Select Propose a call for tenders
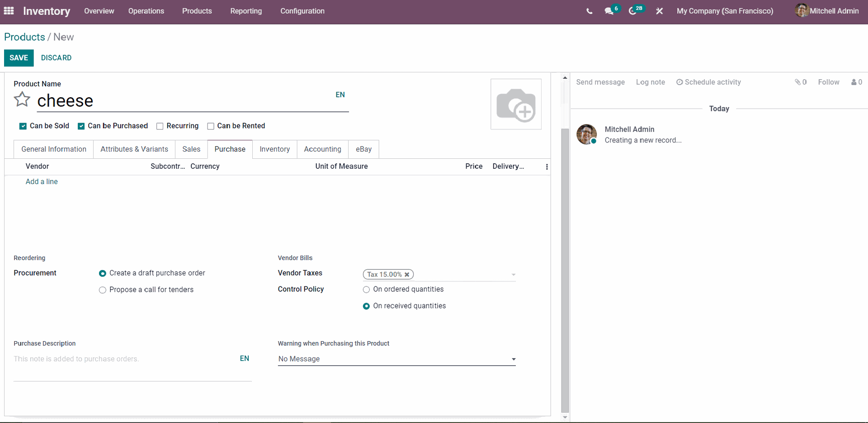Viewport: 868px width, 423px height. pos(103,290)
